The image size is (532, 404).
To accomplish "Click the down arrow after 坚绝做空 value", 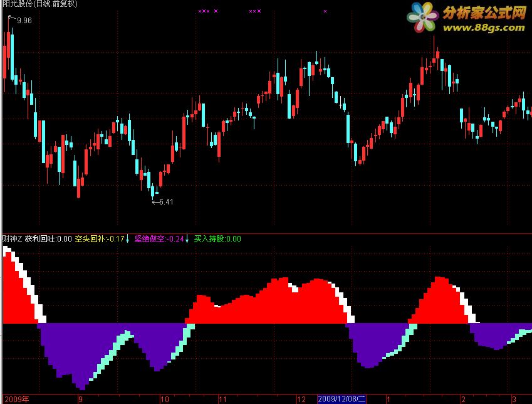I will point(187,239).
